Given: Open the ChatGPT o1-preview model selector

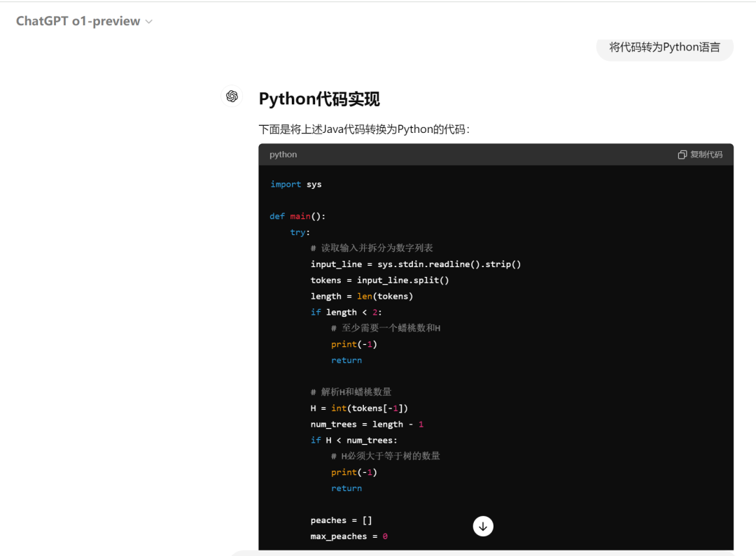Looking at the screenshot, I should click(x=78, y=21).
